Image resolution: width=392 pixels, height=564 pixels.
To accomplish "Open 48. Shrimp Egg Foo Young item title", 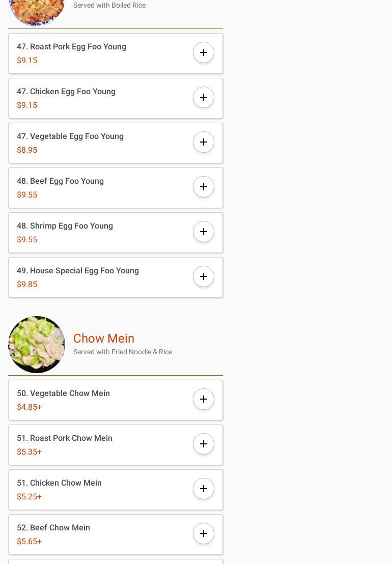I will [x=65, y=226].
